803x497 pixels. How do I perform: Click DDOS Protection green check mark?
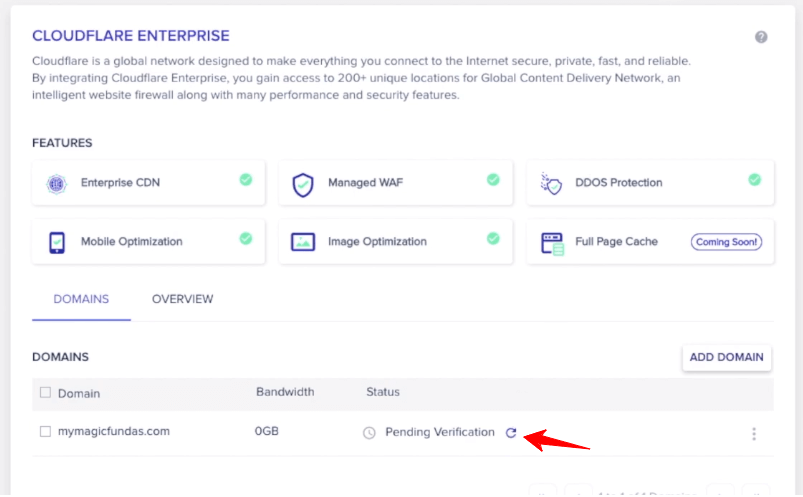tap(754, 180)
